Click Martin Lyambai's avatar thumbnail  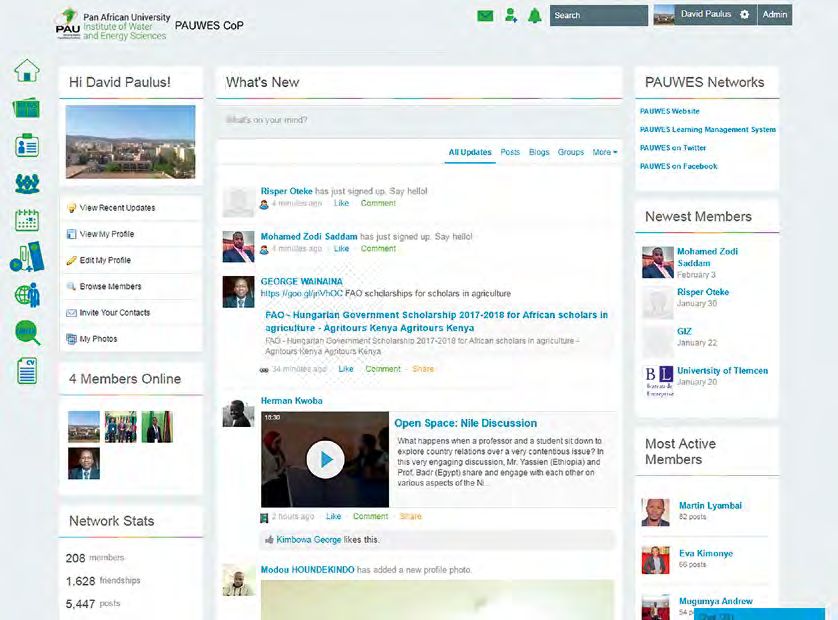click(655, 513)
